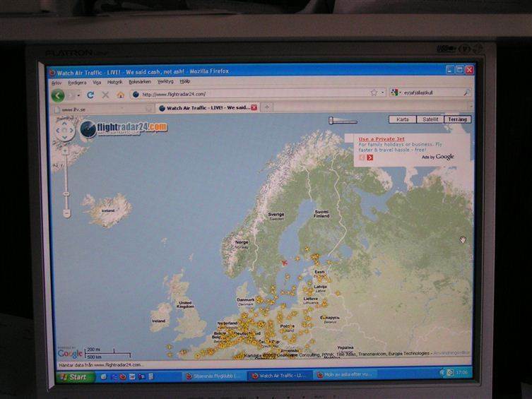This screenshot has width=532, height=399.
Task: Zoom in the map with plus button
Action: [65, 150]
